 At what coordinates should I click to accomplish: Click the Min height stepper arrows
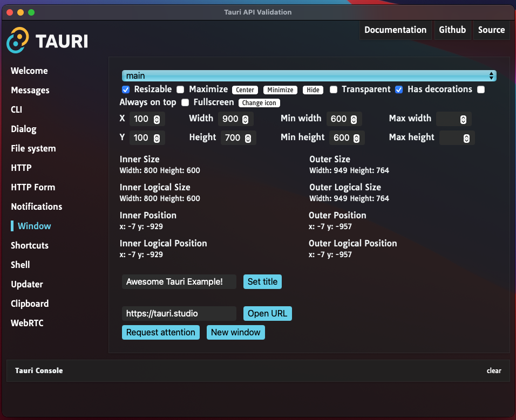tap(356, 139)
